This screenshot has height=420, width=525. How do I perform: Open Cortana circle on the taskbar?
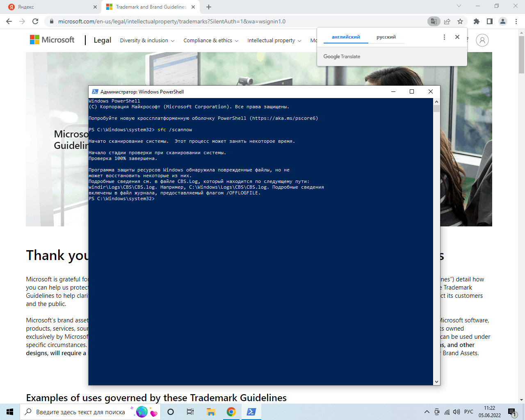171,412
